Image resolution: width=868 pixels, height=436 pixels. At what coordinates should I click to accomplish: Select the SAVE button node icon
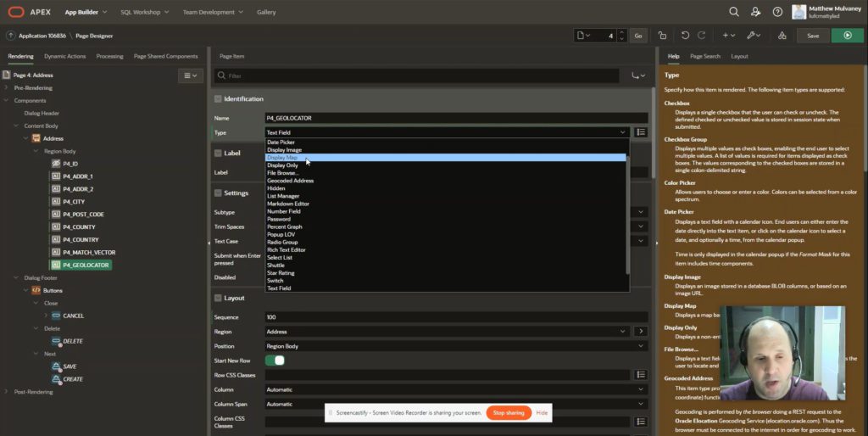(x=56, y=366)
